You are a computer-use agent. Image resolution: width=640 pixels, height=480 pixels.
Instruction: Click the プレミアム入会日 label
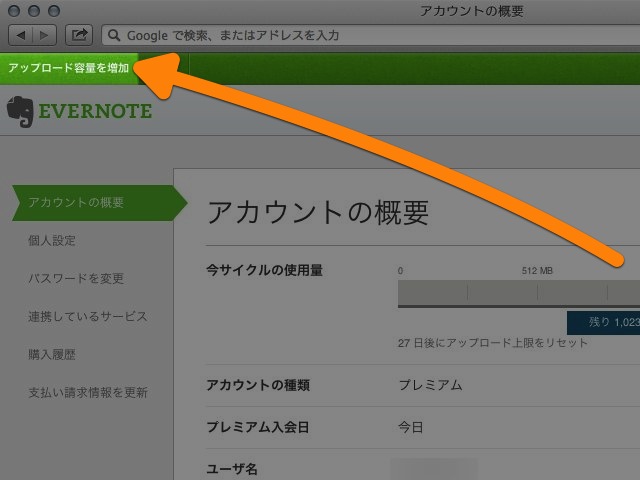258,427
